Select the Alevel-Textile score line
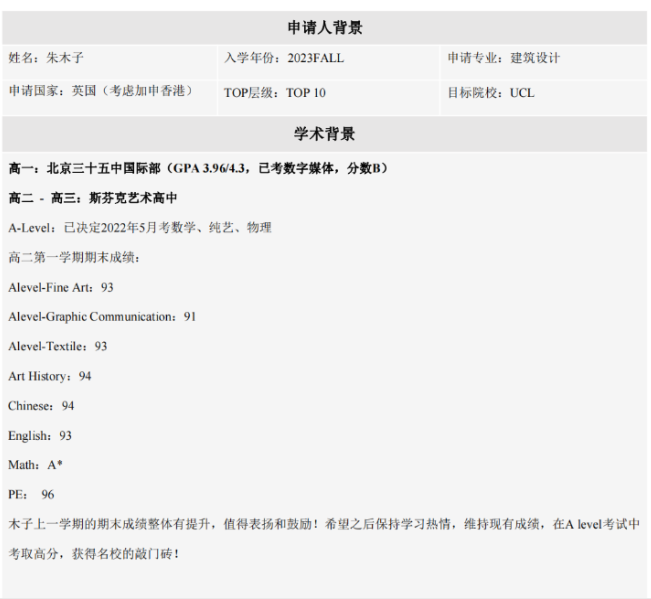Image resolution: width=651 pixels, height=599 pixels. click(58, 347)
